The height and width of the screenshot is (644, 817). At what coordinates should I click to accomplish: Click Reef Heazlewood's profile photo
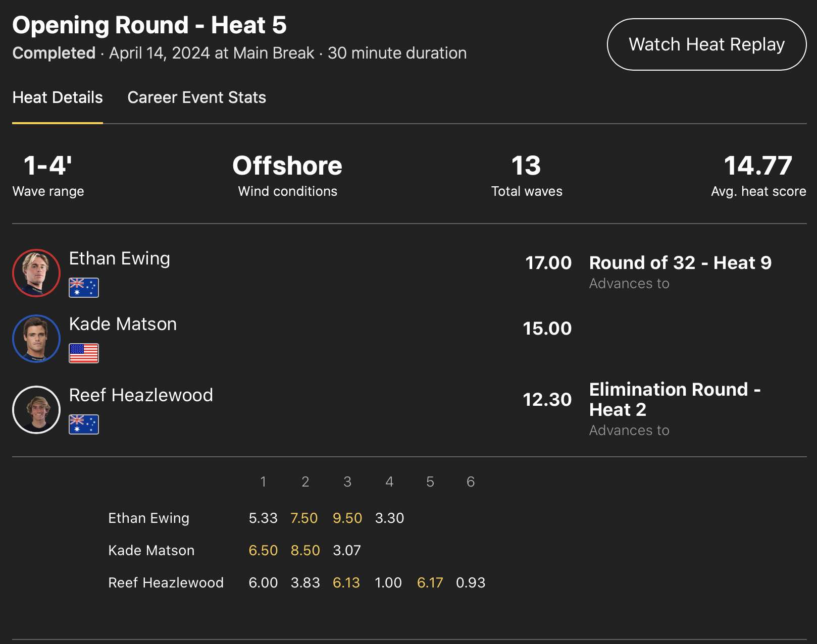click(36, 410)
